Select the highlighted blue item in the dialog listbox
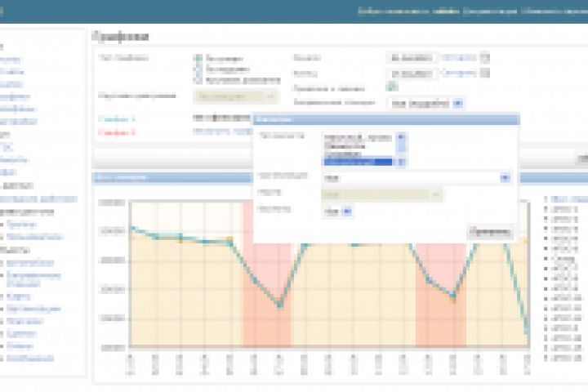 pos(358,162)
